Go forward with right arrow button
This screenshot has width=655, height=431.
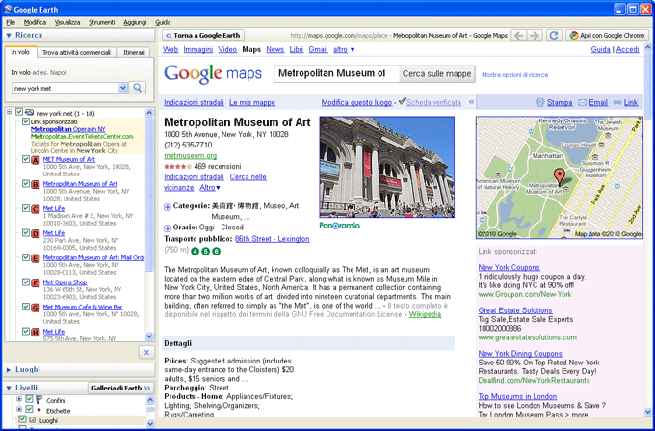click(x=534, y=35)
